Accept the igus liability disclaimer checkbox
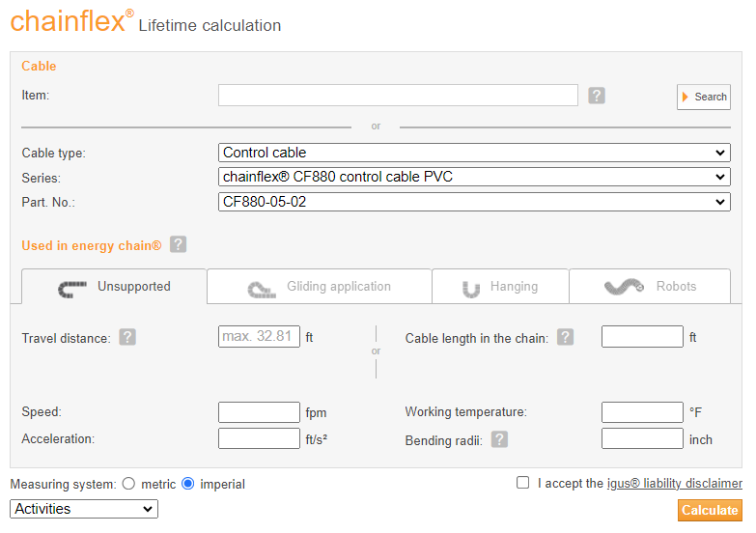756x533 pixels. [523, 483]
